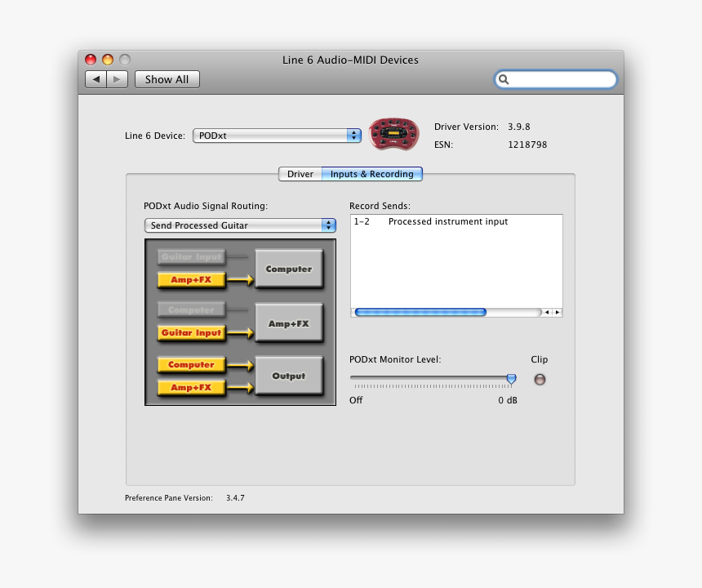Click the Show All button
702x588 pixels.
(x=167, y=79)
